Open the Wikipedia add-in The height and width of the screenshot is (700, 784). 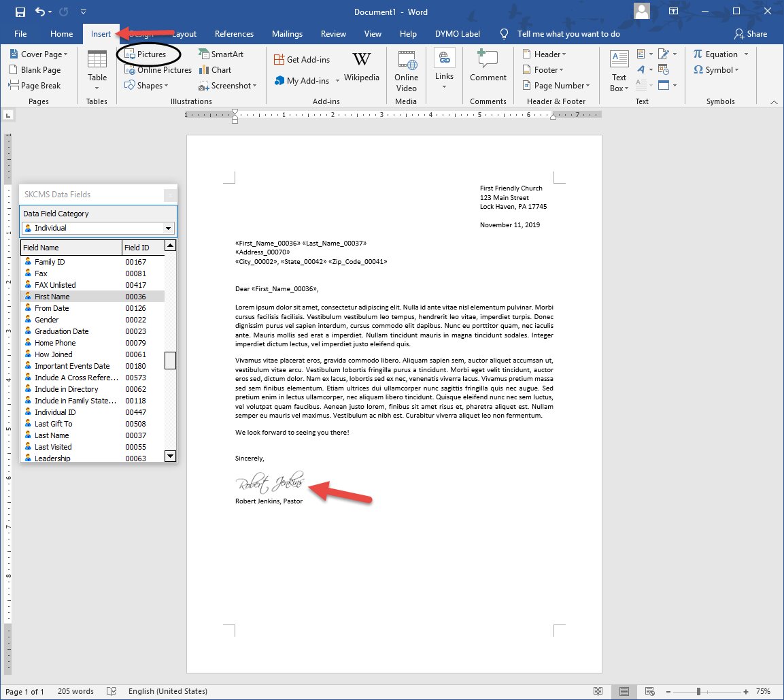click(x=361, y=67)
